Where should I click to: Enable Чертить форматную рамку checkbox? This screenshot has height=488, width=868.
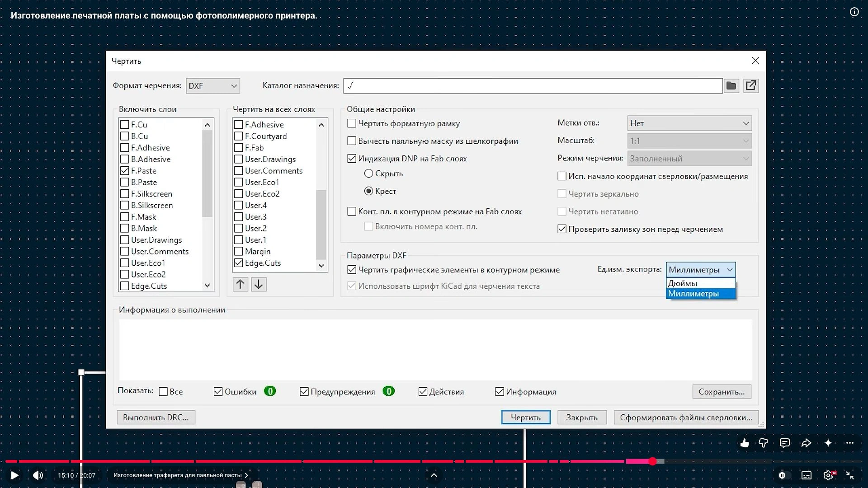pos(352,123)
